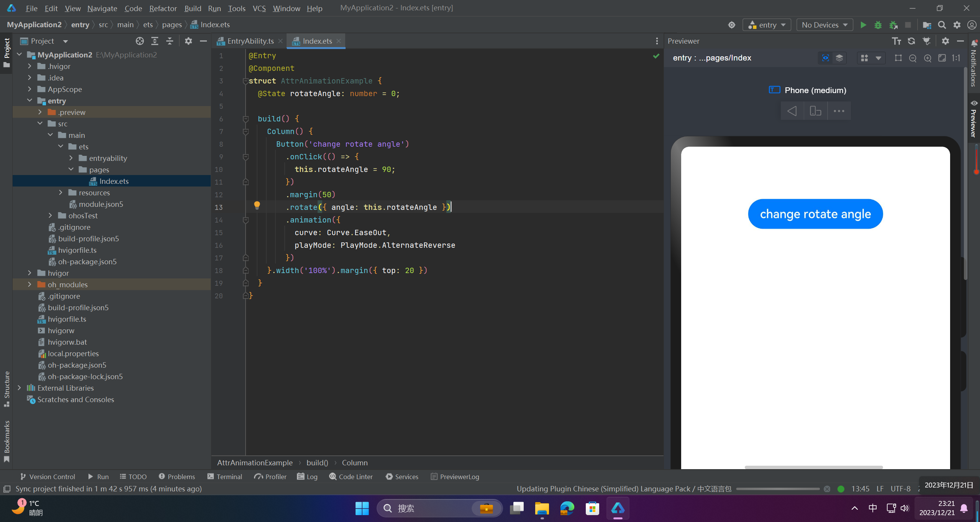Image resolution: width=980 pixels, height=522 pixels.
Task: Open the PreviewerLog tool window
Action: point(455,477)
